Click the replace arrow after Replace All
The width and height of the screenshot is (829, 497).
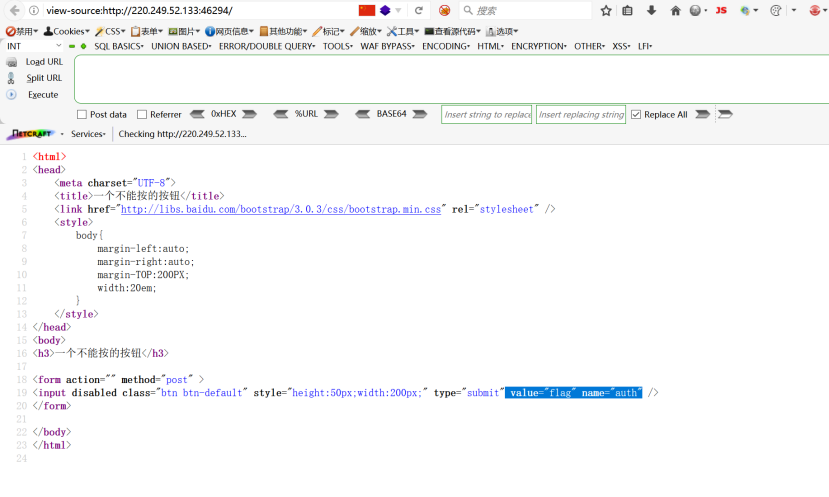coord(702,114)
